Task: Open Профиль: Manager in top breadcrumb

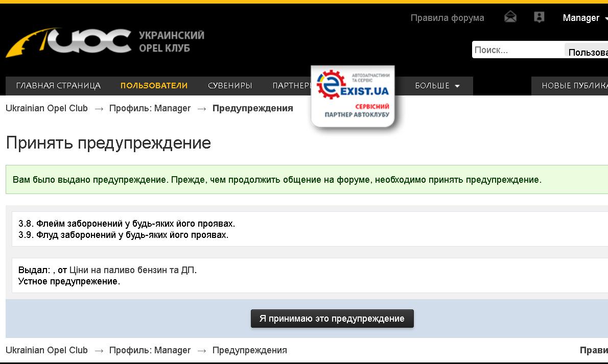Action: (x=150, y=108)
